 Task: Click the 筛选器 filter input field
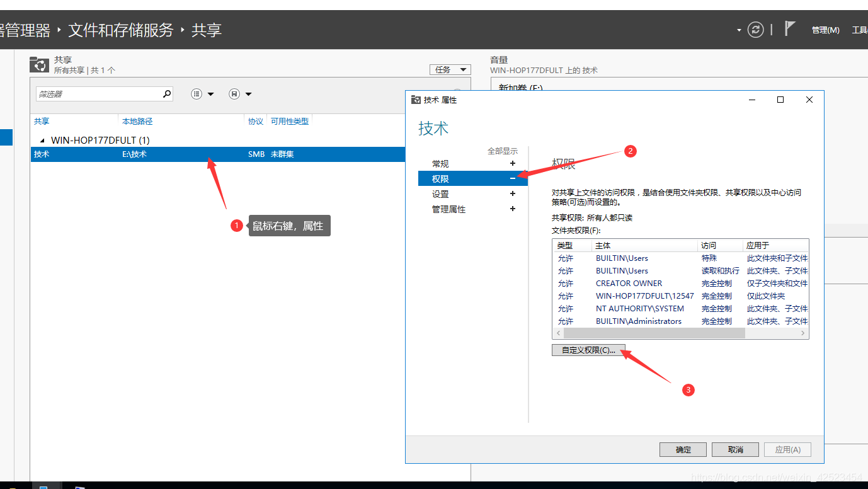click(98, 94)
